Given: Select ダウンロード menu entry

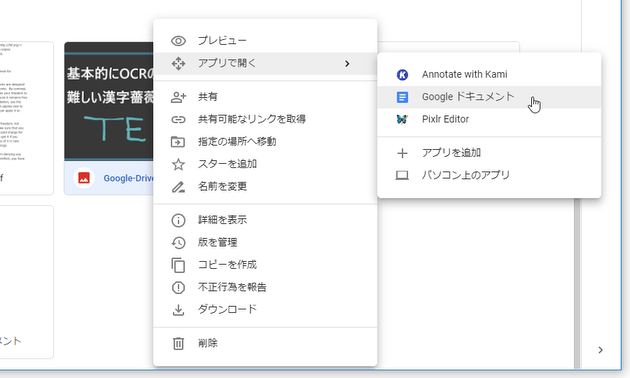Looking at the screenshot, I should pyautogui.click(x=265, y=310).
